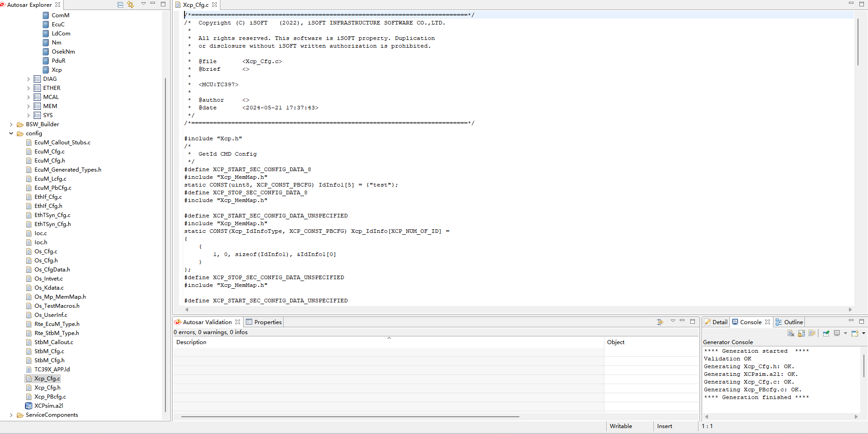The image size is (868, 434).
Task: Click the Xcp module icon in the tree
Action: [x=46, y=70]
